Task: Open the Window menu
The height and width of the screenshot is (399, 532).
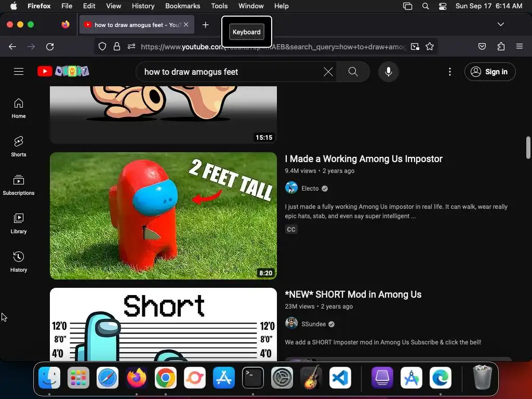Action: [251, 6]
